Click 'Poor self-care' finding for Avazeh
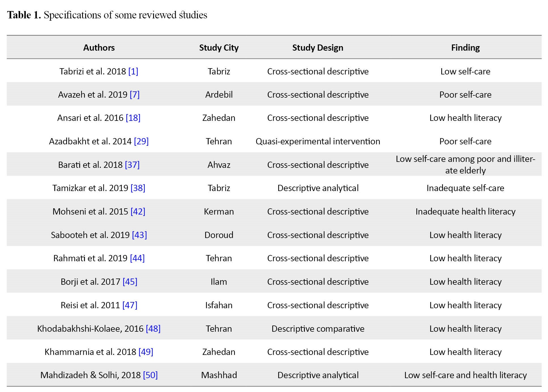Screen dimensions: 548x392 [x=465, y=95]
